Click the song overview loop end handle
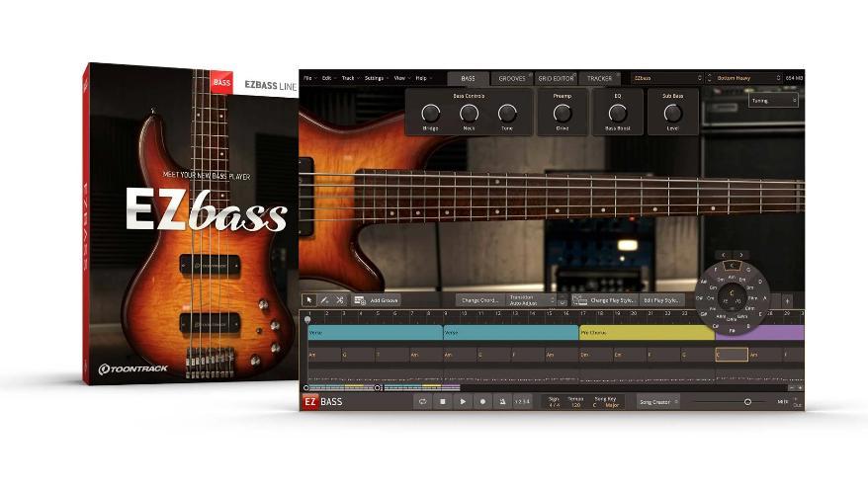Viewport: 868px width, 491px height. point(378,387)
